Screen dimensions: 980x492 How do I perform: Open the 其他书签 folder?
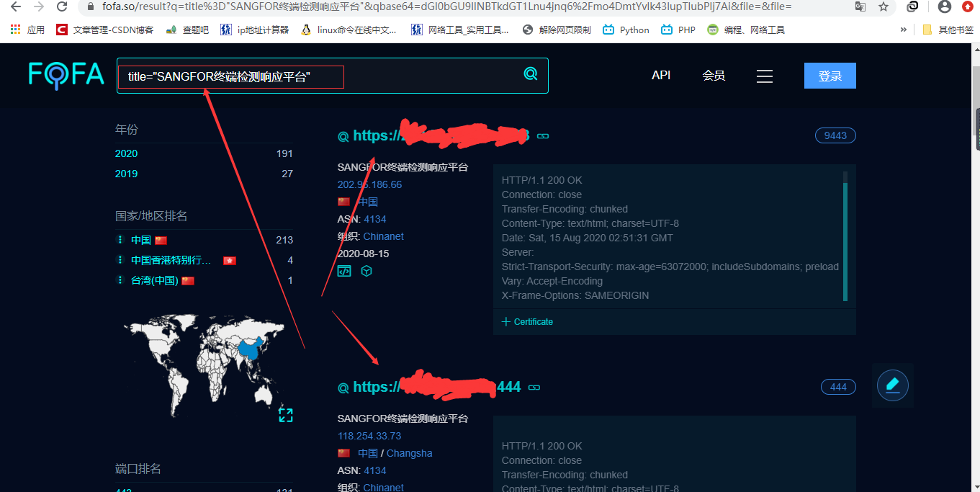point(948,30)
